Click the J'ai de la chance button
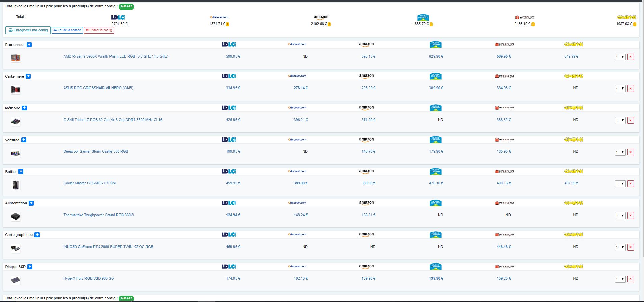Viewport: 644px width, 302px height. 67,30
